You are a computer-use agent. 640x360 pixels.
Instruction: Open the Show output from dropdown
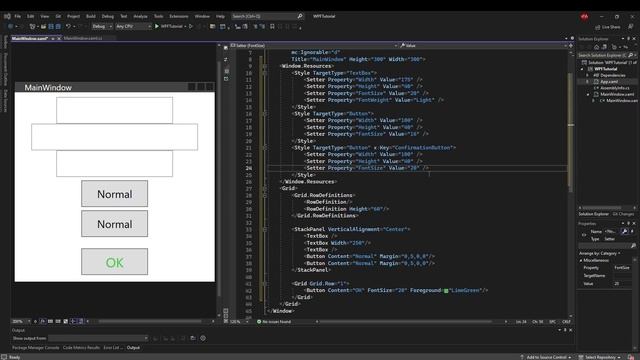tap(98, 338)
